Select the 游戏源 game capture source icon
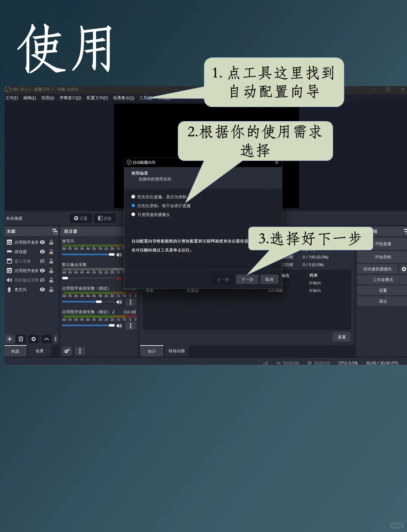This screenshot has width=407, height=532. tap(9, 251)
